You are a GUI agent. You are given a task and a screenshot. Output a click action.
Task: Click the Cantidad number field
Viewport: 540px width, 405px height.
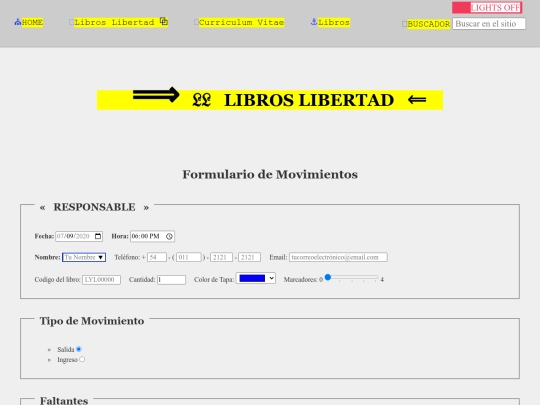172,280
